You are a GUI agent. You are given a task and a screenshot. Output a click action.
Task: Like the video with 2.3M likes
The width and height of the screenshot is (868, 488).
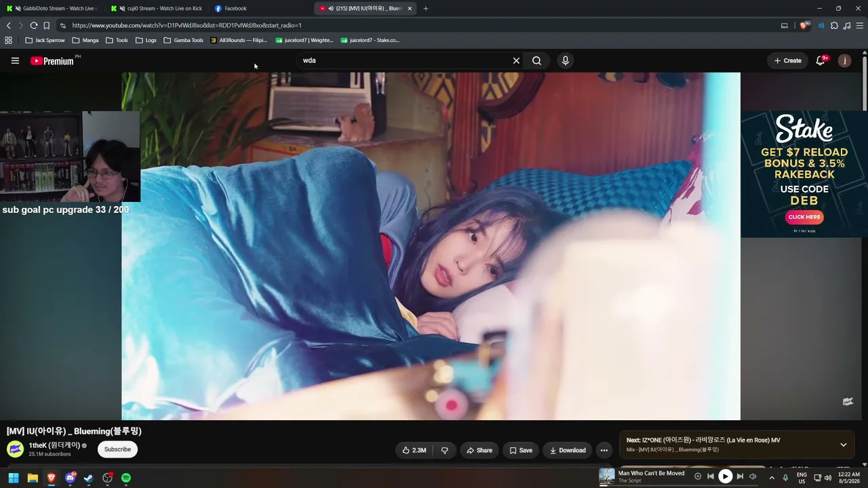coord(414,450)
